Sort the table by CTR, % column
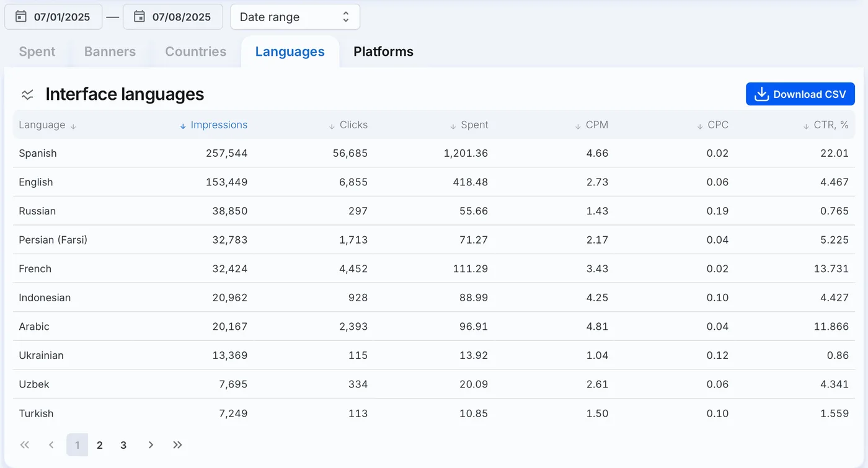 pos(825,125)
